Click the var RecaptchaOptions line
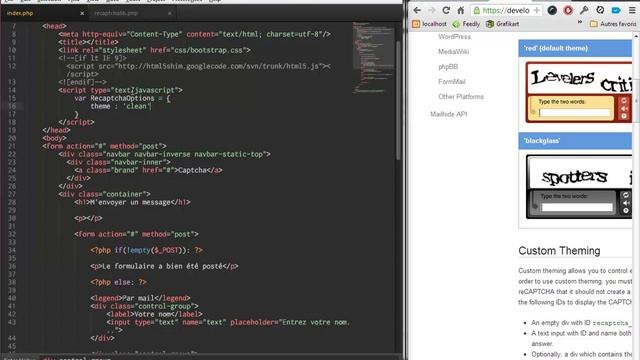Screen dimensions: 640x360 pyautogui.click(x=122, y=98)
